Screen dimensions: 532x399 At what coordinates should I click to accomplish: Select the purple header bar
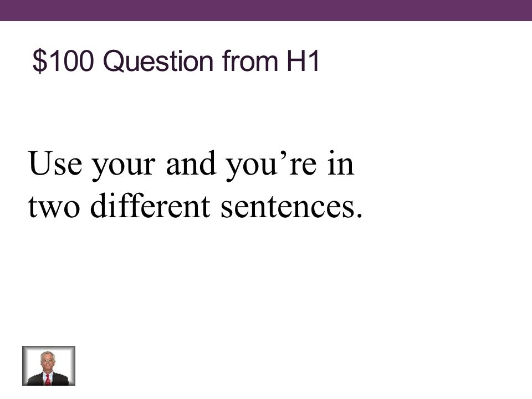tap(266, 10)
